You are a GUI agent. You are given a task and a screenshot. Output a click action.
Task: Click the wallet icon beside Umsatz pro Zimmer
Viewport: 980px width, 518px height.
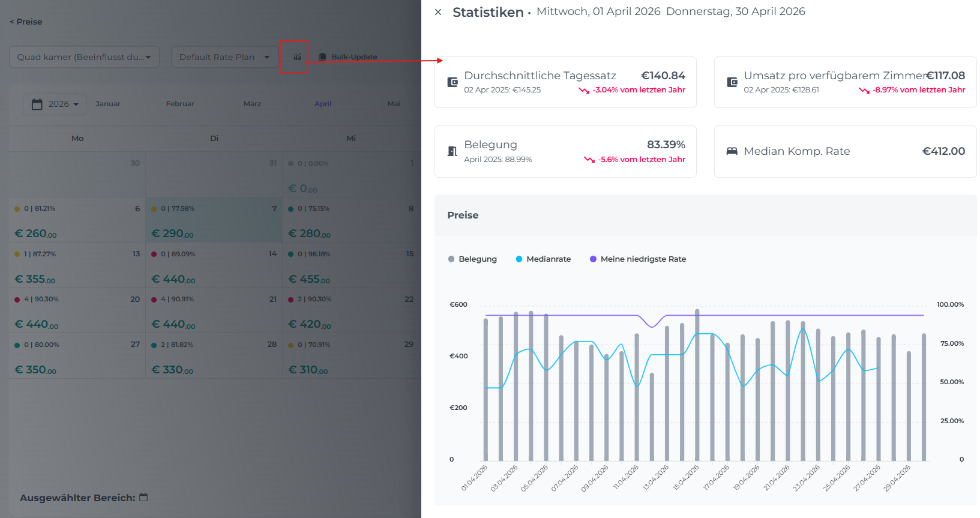coord(732,82)
